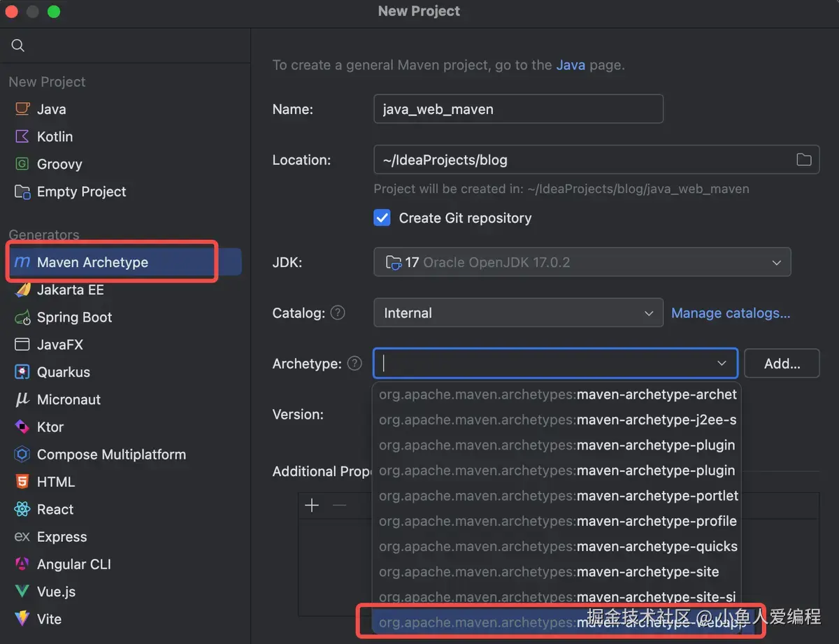Select the Kotlin project type icon
The height and width of the screenshot is (644, 839).
coord(22,136)
